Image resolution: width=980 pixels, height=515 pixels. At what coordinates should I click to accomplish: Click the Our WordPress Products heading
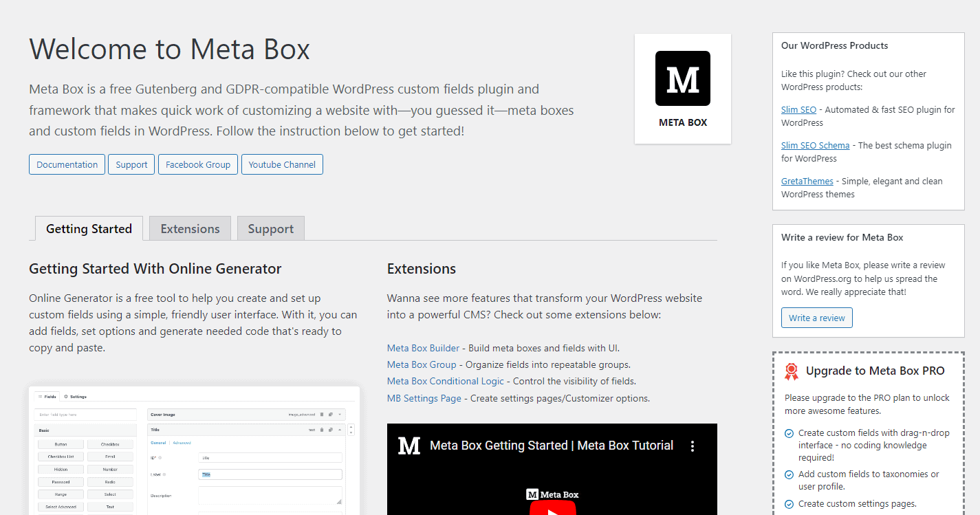point(835,45)
